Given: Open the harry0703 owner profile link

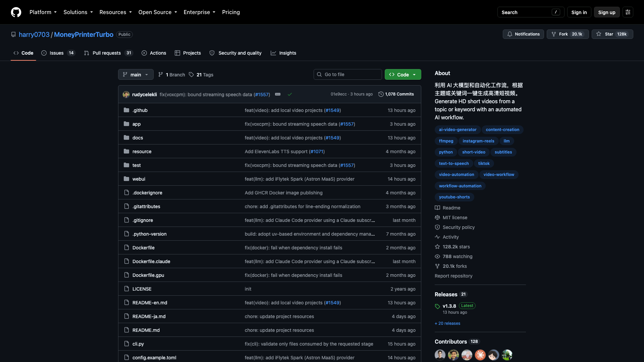Looking at the screenshot, I should point(34,35).
